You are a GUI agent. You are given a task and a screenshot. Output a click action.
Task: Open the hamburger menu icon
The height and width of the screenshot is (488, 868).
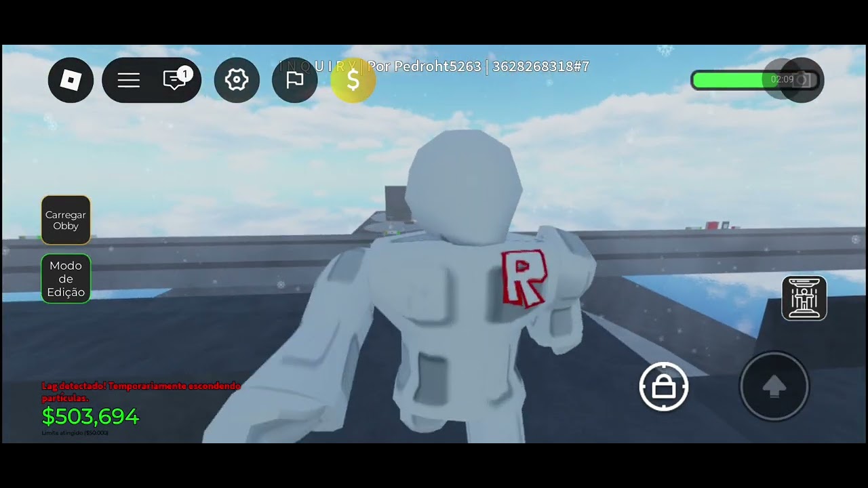(x=129, y=80)
